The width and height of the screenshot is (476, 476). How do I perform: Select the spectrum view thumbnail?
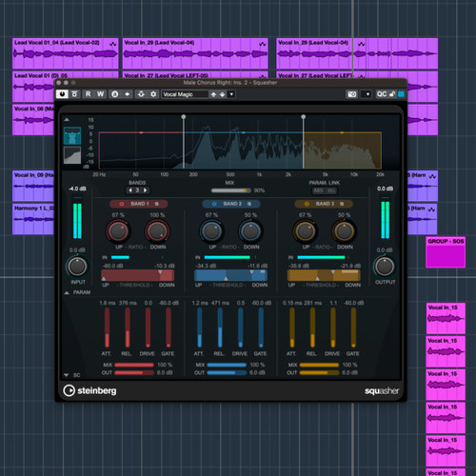(x=72, y=136)
